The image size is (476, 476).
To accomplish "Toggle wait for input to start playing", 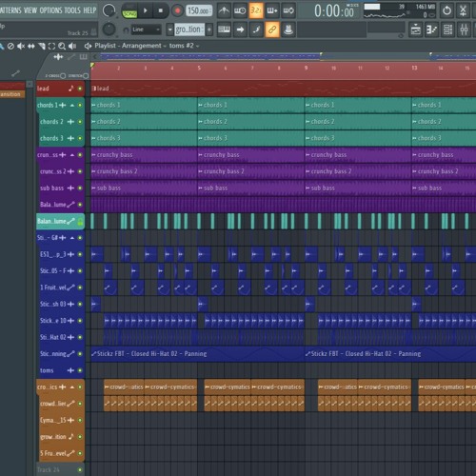I will [x=240, y=11].
